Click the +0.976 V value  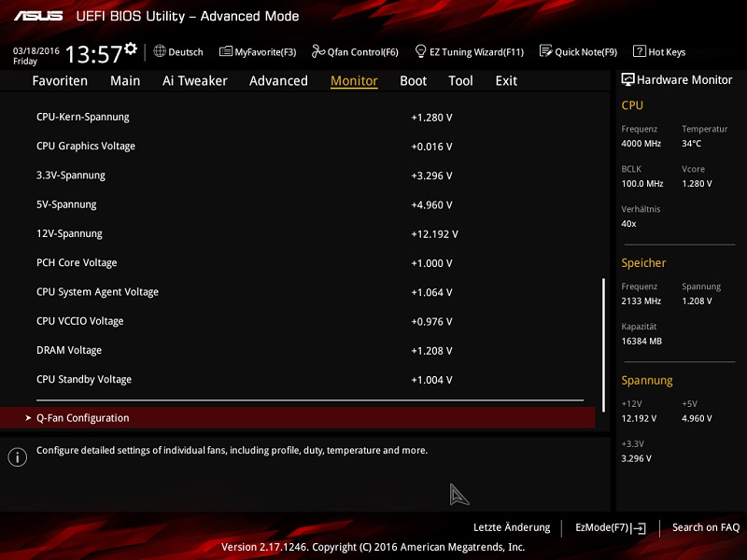click(x=431, y=322)
